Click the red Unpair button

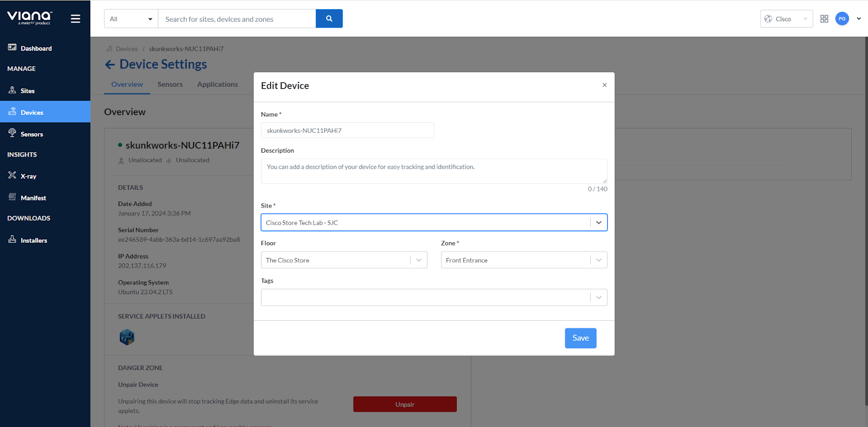click(x=405, y=404)
